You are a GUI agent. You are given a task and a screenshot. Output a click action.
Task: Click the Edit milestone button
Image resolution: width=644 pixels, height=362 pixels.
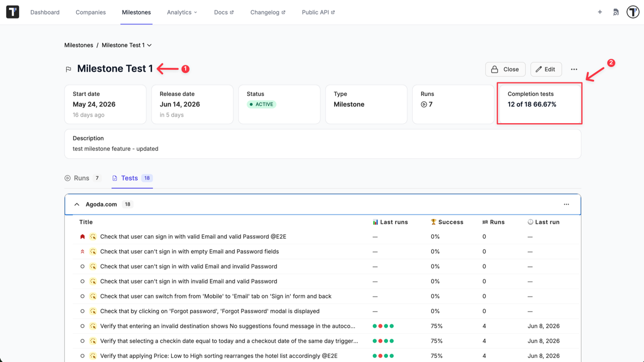(546, 69)
